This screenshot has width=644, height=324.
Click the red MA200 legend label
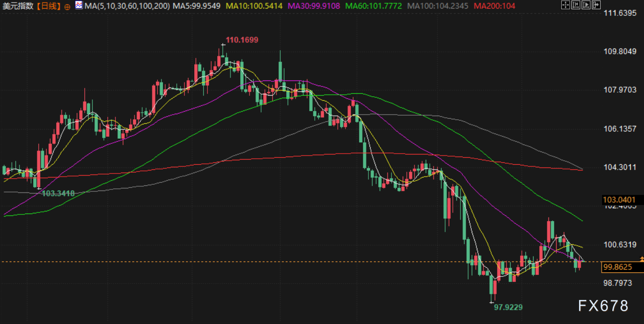coord(494,6)
